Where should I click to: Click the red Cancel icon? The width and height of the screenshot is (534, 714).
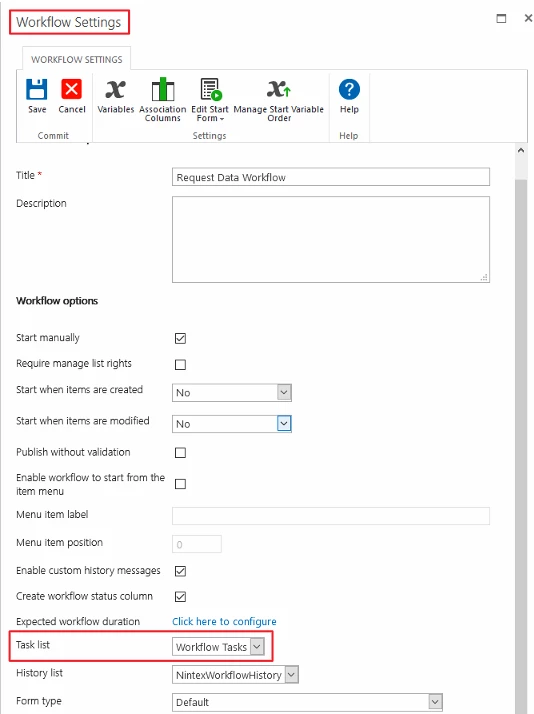[71, 89]
